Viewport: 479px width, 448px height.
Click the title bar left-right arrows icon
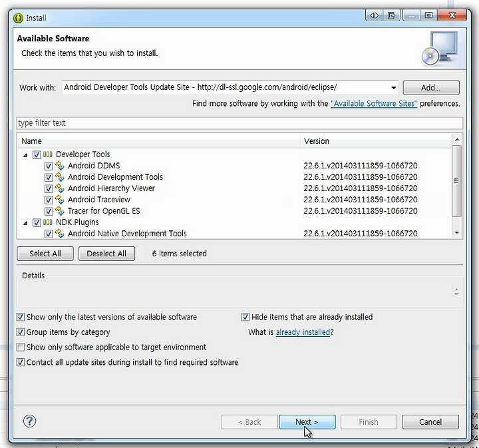[374, 15]
